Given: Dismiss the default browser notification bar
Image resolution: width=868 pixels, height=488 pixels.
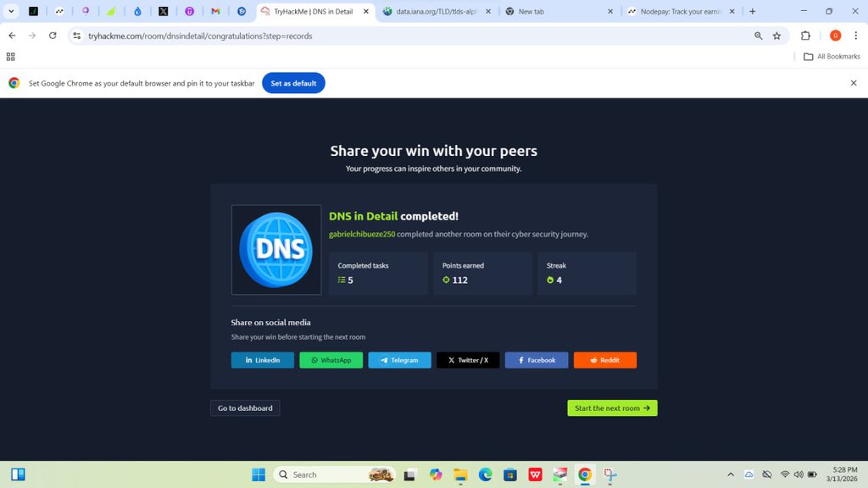Looking at the screenshot, I should pos(854,83).
